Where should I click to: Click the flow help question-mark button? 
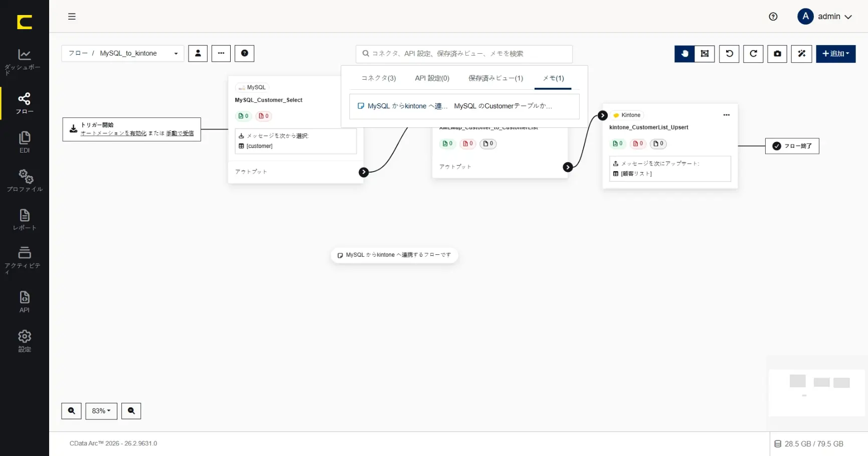coord(245,53)
